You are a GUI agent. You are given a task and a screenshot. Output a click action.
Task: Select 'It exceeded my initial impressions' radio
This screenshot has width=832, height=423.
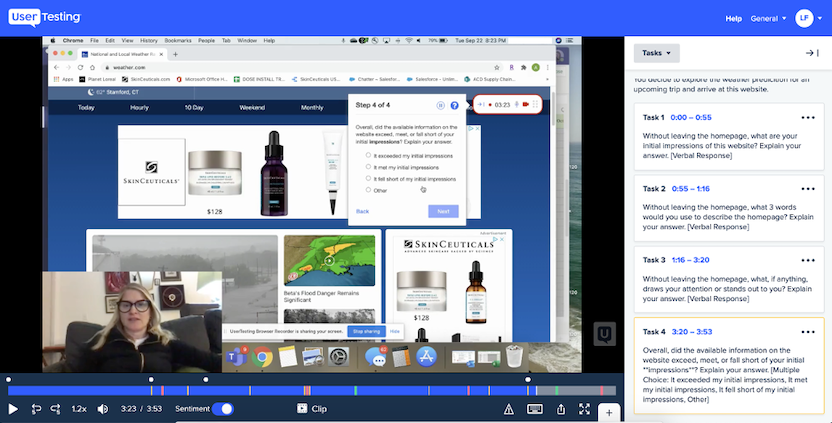pos(368,156)
